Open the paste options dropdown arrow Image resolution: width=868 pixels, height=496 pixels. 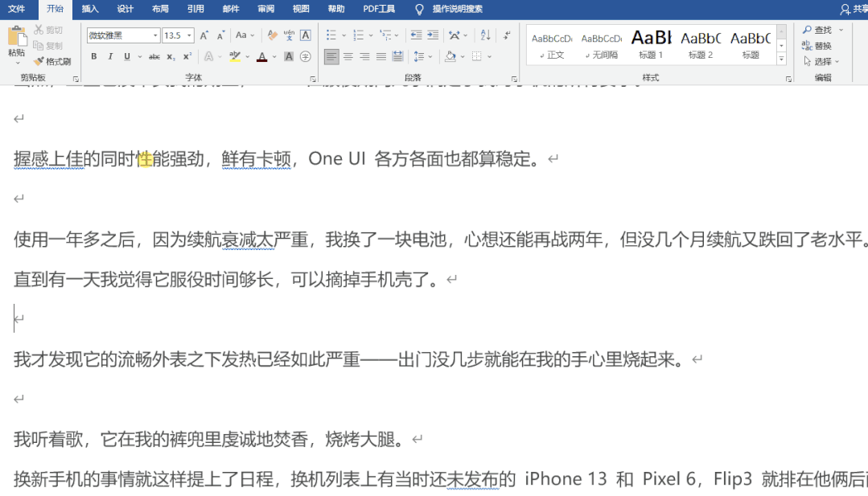pyautogui.click(x=17, y=63)
